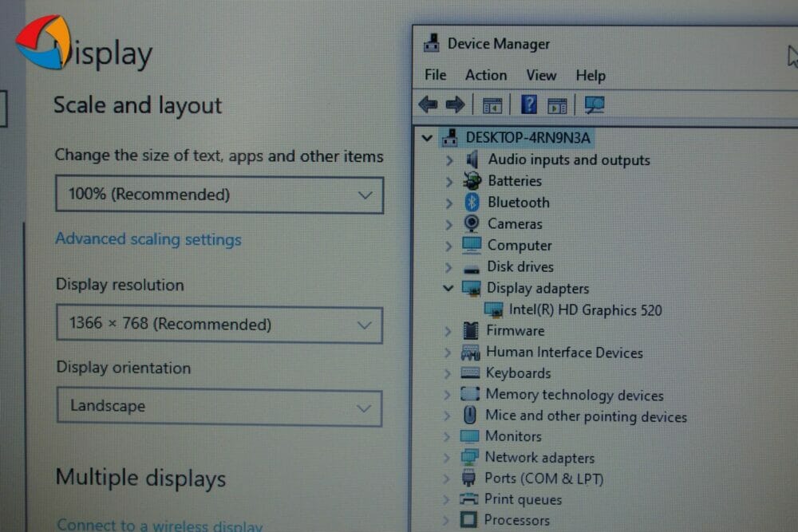This screenshot has width=798, height=532.
Task: Select the Memory technology devices label
Action: (x=575, y=395)
